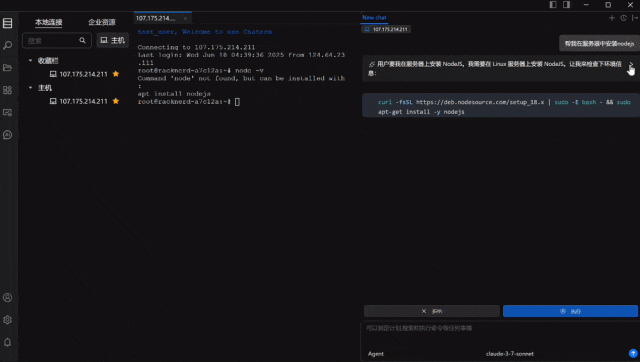Collapse the chat panel with the edge icon
640x362 pixels.
[634, 18]
